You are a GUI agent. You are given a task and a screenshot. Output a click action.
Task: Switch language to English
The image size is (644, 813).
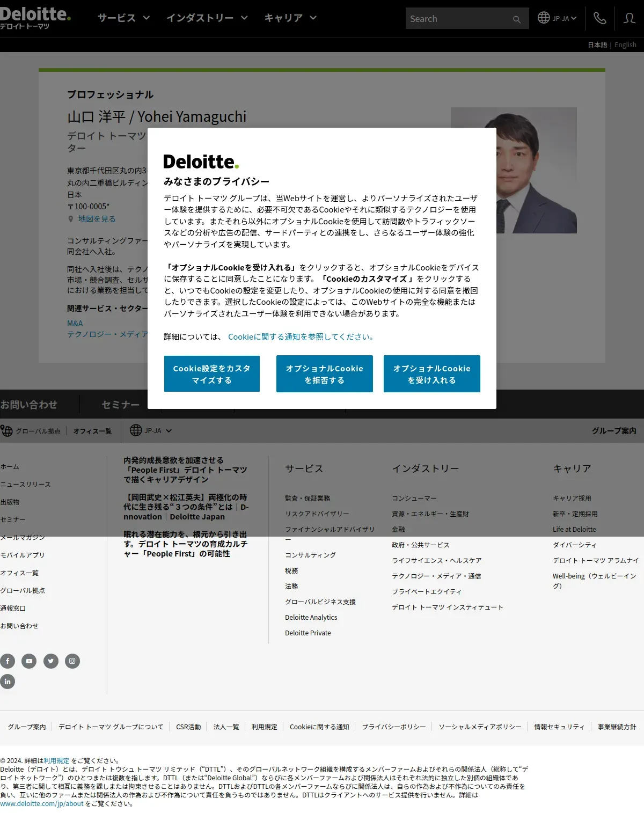625,45
